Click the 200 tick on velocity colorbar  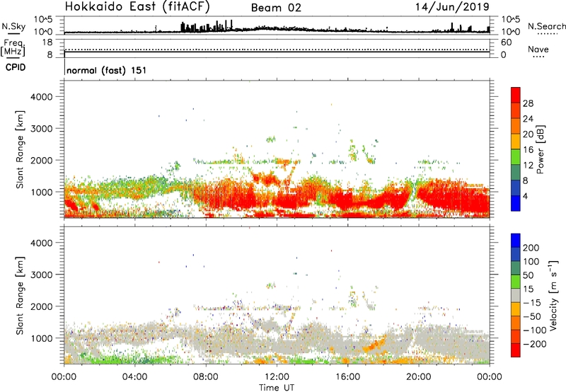(x=531, y=248)
